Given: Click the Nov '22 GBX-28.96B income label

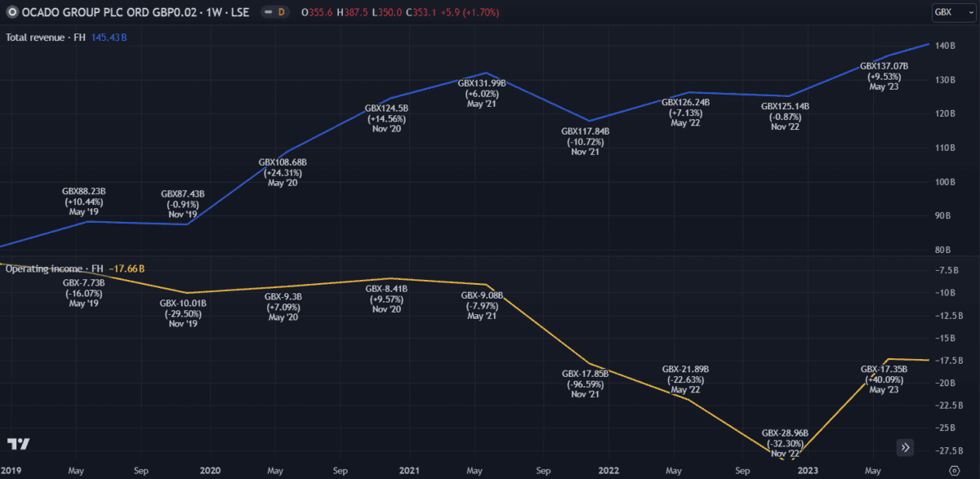Looking at the screenshot, I should coord(785,443).
